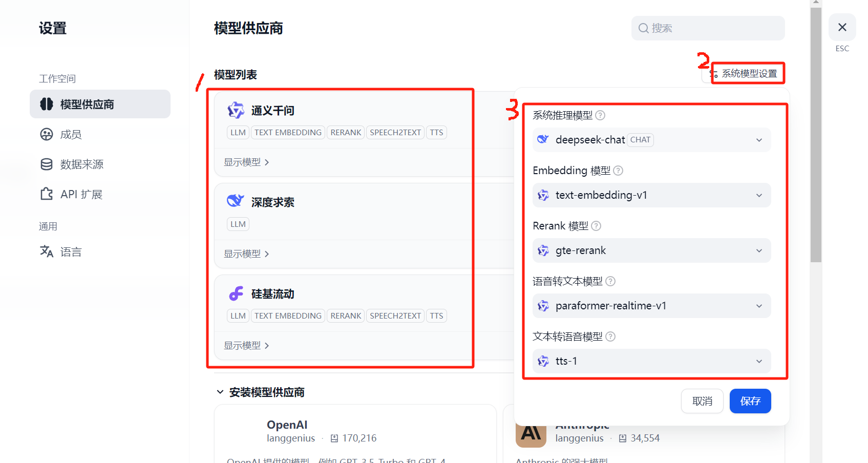Click the Anthropic logo thumbnail
Viewport: 868px width, 463px height.
(x=531, y=434)
